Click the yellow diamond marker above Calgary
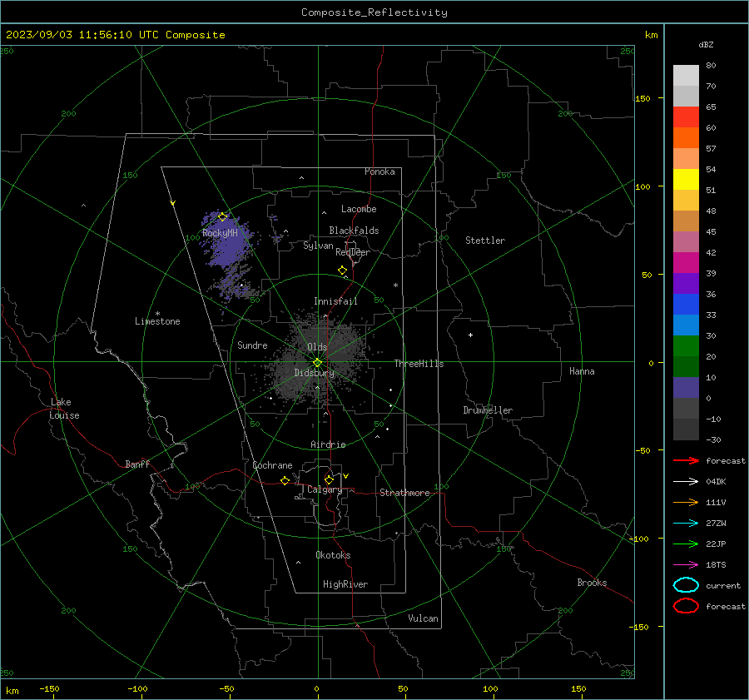The height and width of the screenshot is (700, 749). tap(329, 479)
